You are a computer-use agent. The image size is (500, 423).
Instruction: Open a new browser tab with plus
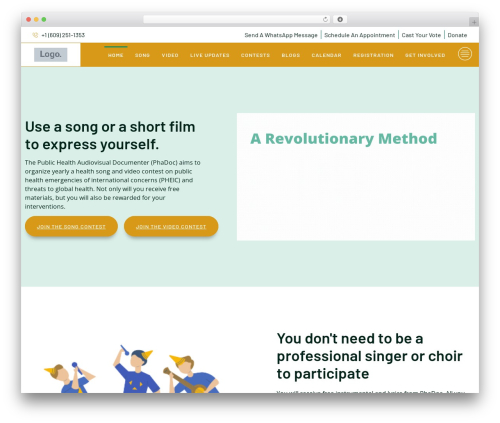474,22
